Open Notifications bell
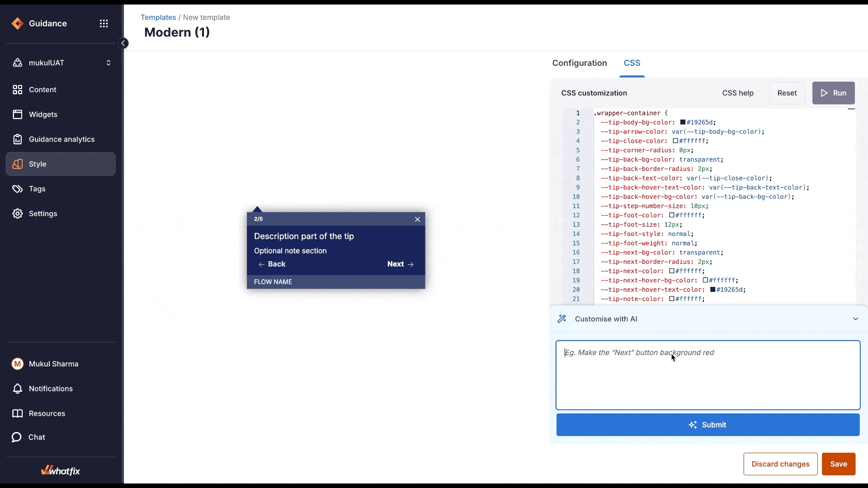The width and height of the screenshot is (868, 488). [18, 389]
